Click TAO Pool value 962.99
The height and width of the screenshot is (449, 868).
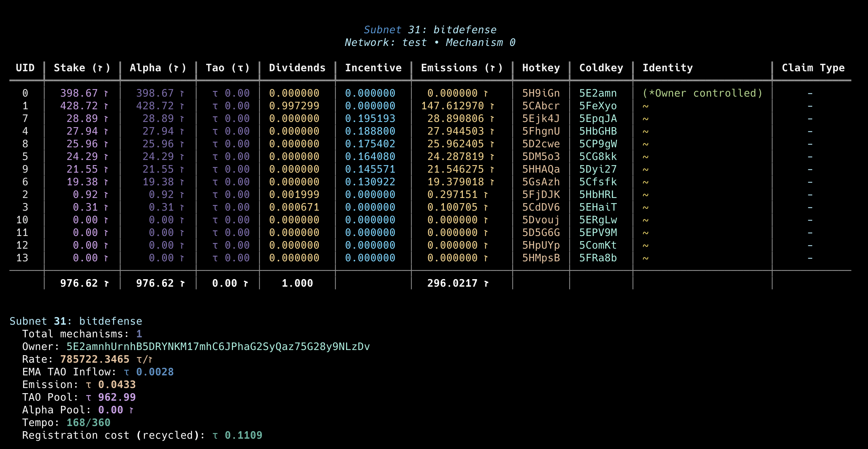pos(117,397)
